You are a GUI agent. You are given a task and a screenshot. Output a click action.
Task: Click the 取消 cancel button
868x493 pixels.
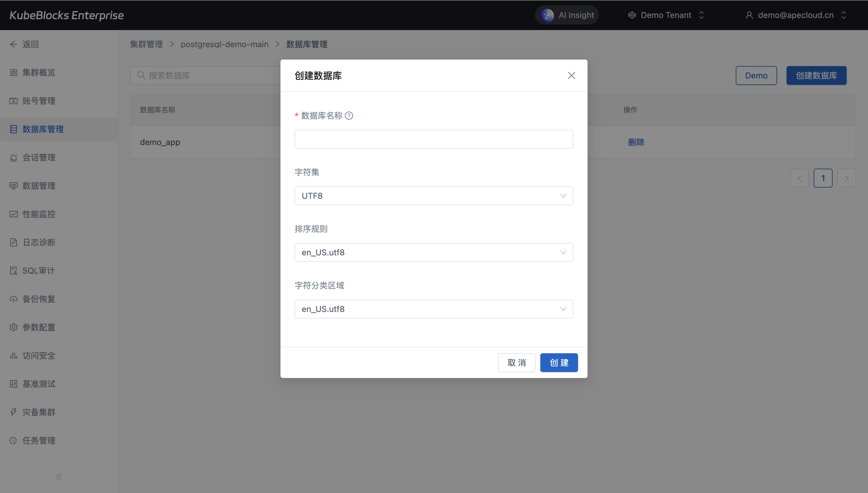tap(516, 363)
